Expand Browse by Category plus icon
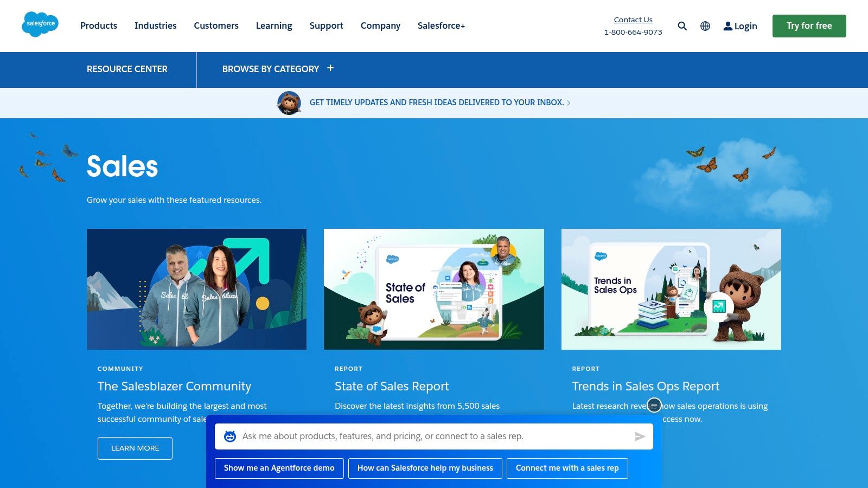This screenshot has height=488, width=868. point(330,68)
